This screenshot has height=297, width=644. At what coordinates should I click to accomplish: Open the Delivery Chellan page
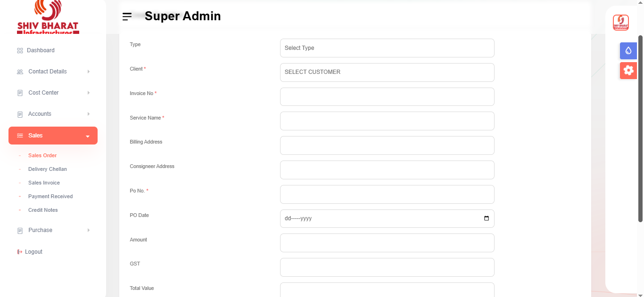[48, 169]
